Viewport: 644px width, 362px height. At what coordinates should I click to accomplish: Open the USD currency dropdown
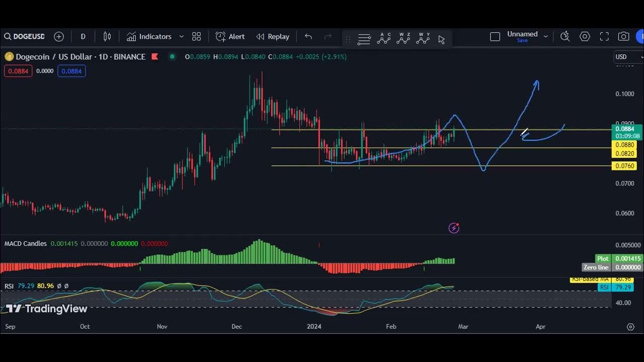click(x=628, y=57)
